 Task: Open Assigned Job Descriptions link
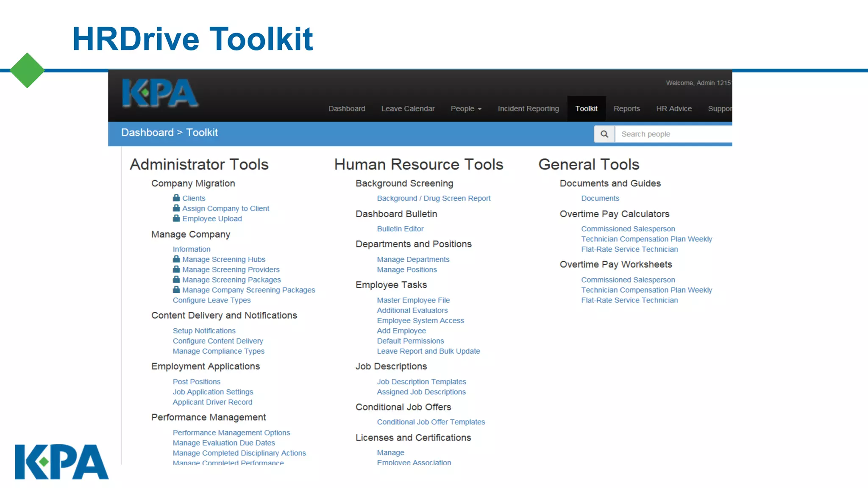tap(421, 392)
